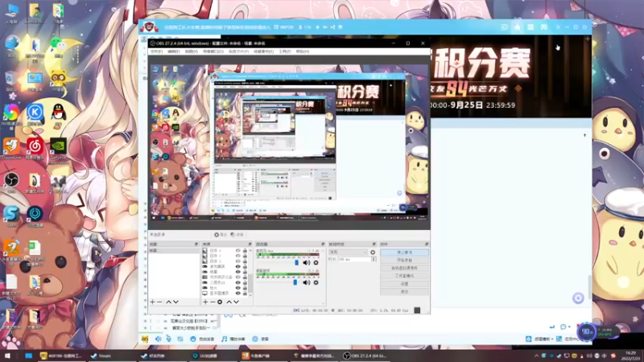Start the OBS virtual camera
Viewport: 644px width, 362px height.
tap(404, 268)
